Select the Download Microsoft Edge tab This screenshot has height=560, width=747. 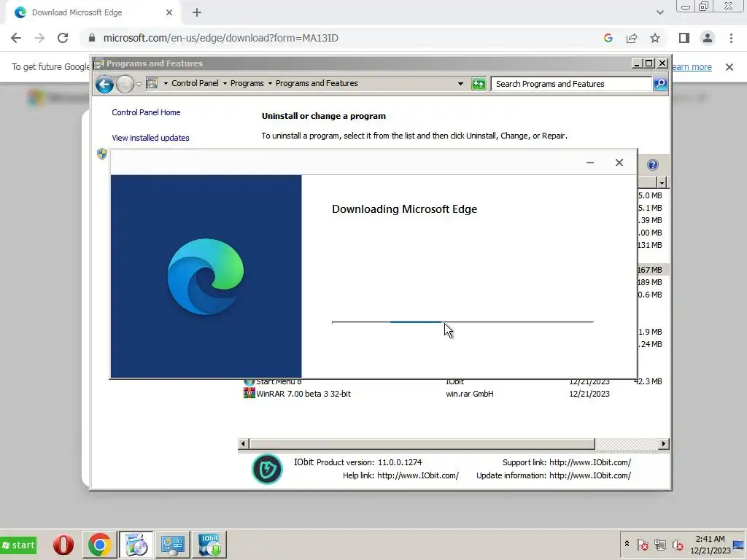coord(93,12)
